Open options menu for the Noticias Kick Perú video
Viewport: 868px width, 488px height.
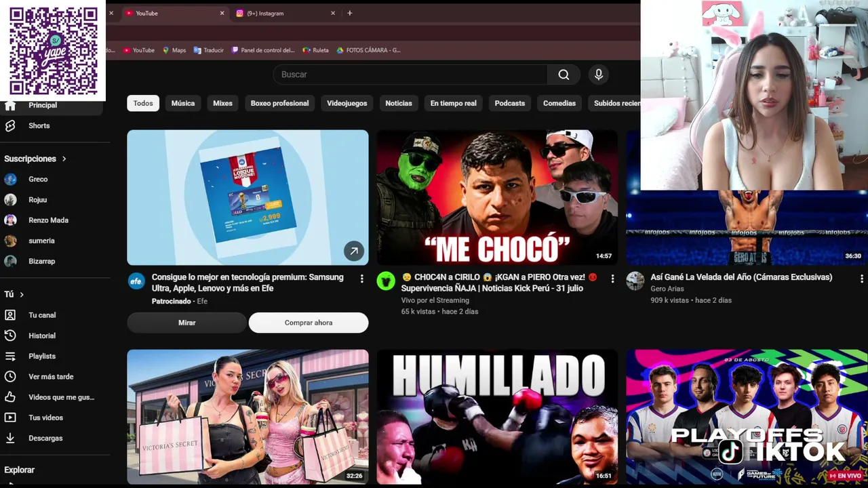click(x=612, y=279)
